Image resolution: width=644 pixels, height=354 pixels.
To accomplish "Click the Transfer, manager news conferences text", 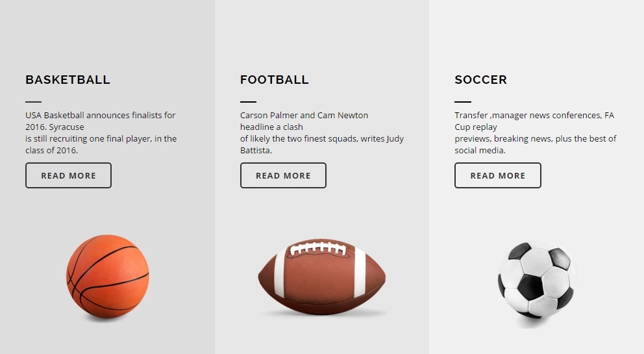I will point(536,133).
